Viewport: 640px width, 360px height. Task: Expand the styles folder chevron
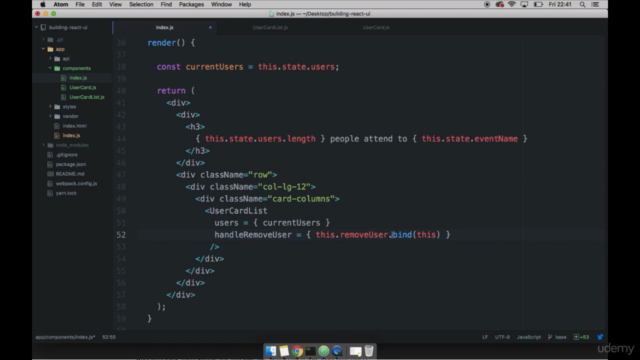point(50,107)
